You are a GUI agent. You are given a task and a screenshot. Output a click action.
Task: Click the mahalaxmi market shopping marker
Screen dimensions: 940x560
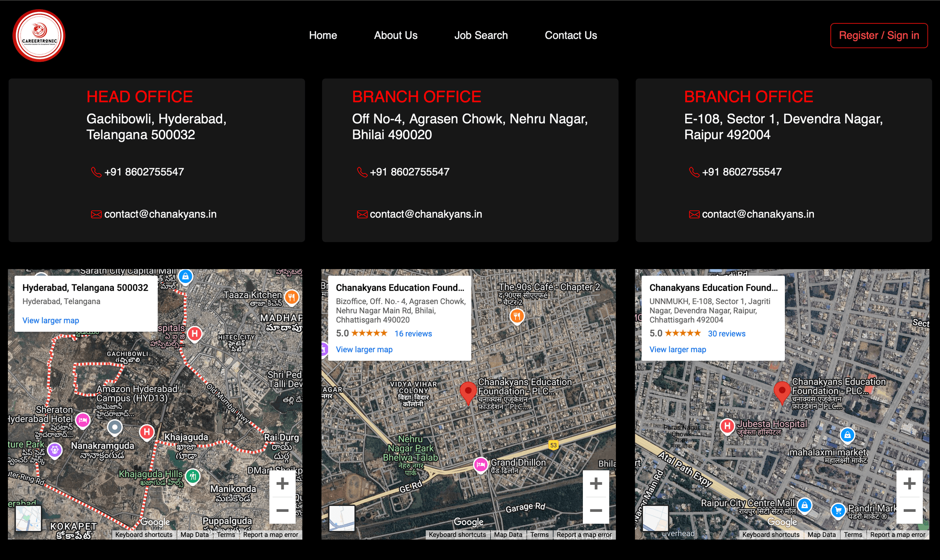tap(847, 435)
